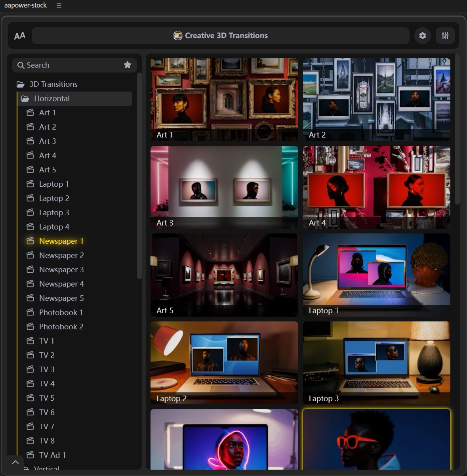Select Photobook 2 in the list
Screen dimensions: 467x476
point(61,327)
